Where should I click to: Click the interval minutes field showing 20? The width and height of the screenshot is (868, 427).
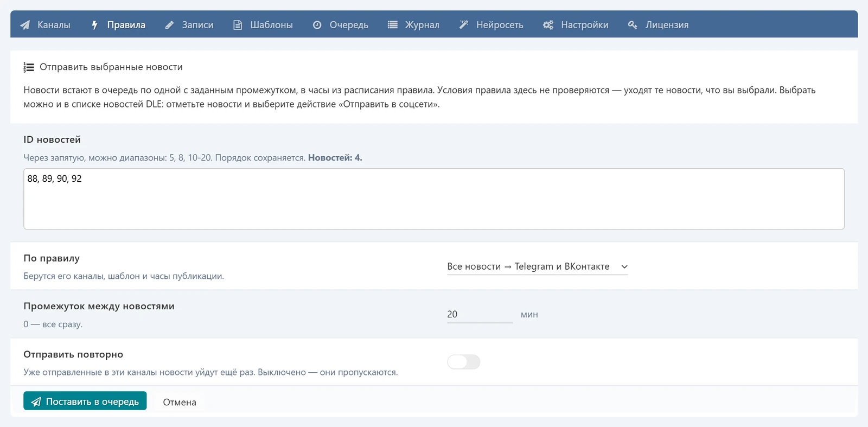click(x=480, y=314)
